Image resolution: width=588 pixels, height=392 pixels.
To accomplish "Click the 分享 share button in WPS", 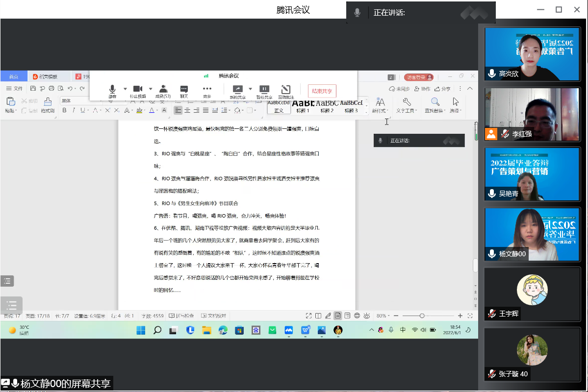I will 443,89.
